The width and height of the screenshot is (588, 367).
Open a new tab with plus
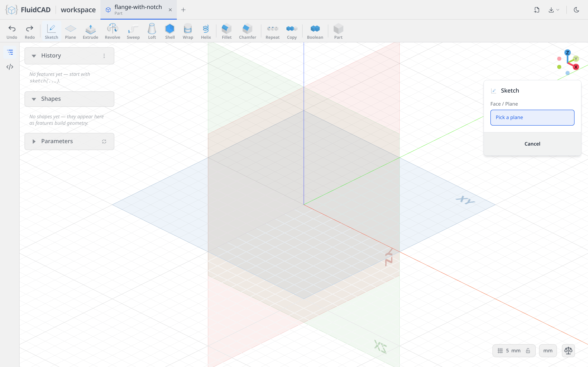184,10
